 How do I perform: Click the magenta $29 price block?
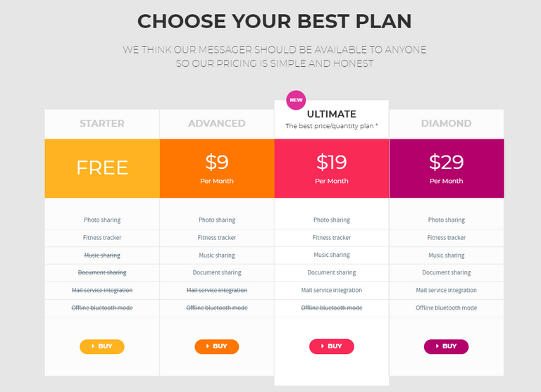click(x=447, y=168)
